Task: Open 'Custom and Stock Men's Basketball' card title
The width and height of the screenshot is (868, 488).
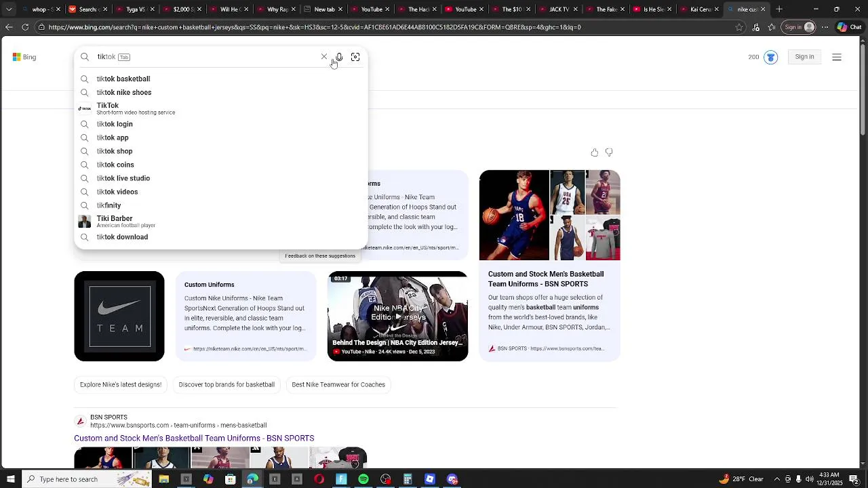Action: click(x=546, y=279)
